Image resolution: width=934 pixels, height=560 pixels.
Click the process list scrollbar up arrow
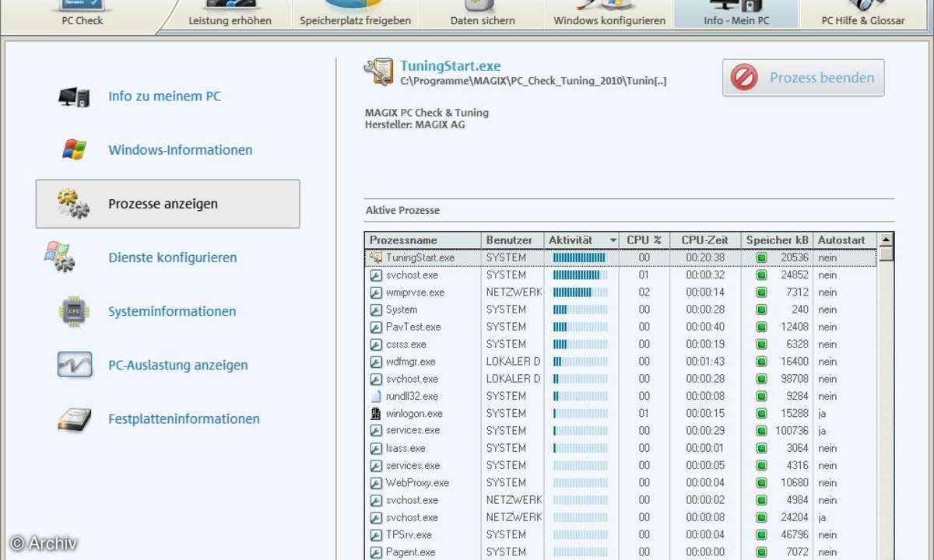[886, 240]
